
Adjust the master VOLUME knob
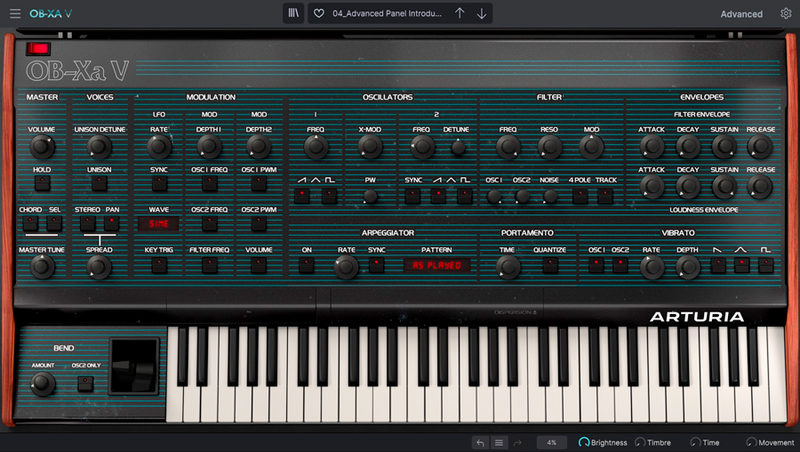click(42, 147)
